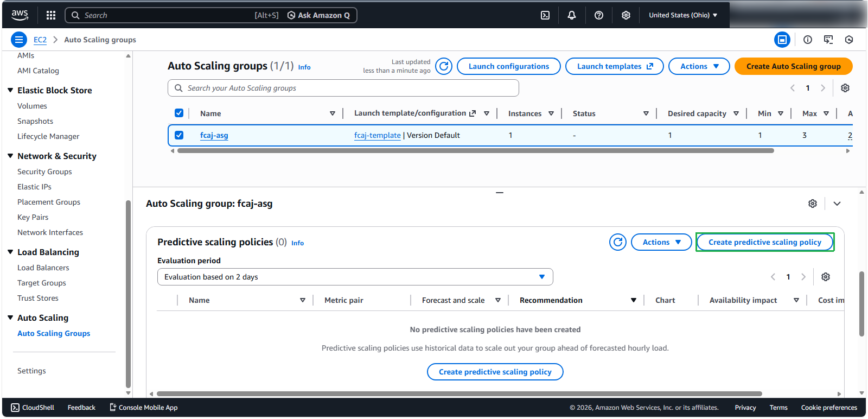Screen dimensions: 868x419
Task: Sort by the Desired capacity column
Action: pos(736,113)
